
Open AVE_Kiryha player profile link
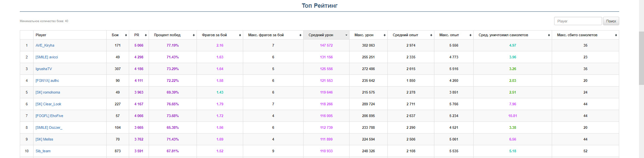pyautogui.click(x=45, y=45)
